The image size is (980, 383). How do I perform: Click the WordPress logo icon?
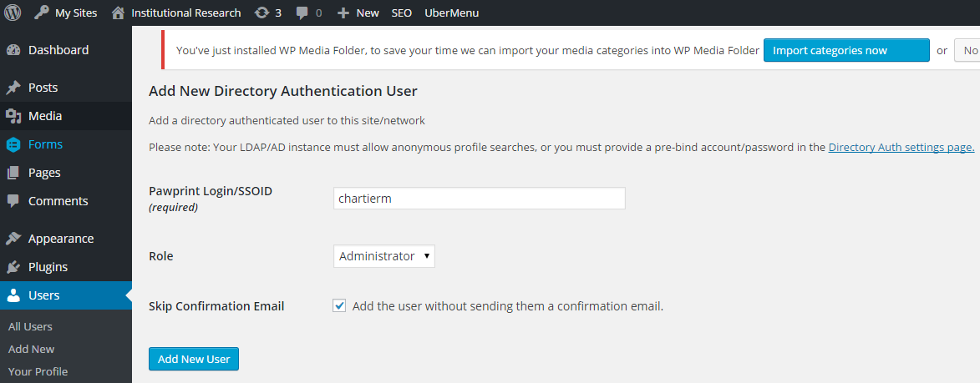13,13
